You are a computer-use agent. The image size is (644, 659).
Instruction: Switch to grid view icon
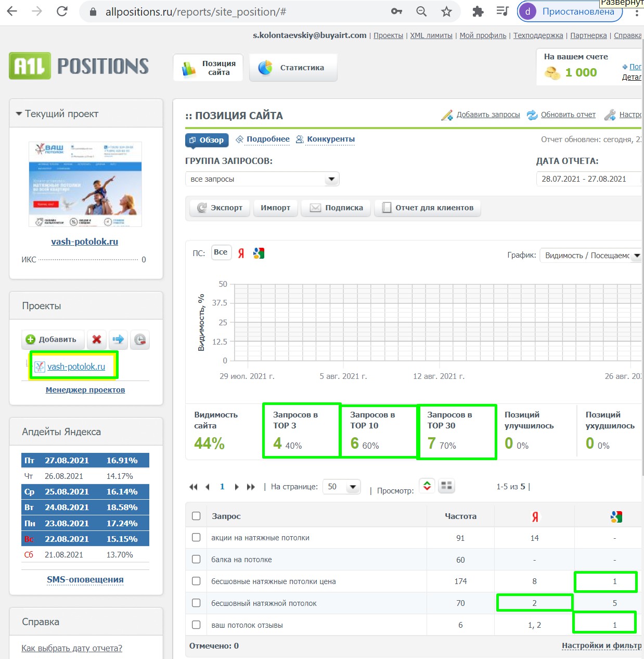pyautogui.click(x=446, y=486)
